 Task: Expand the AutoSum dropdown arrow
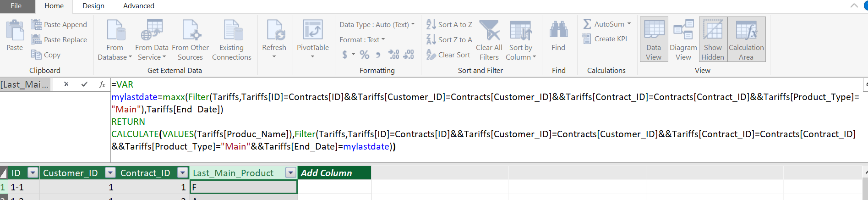(x=629, y=24)
